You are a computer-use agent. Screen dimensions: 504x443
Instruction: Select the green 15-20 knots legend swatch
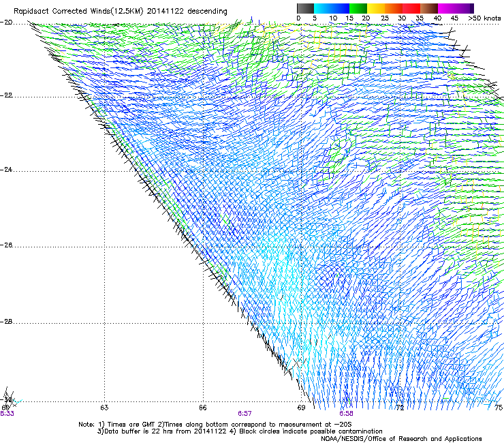click(358, 8)
